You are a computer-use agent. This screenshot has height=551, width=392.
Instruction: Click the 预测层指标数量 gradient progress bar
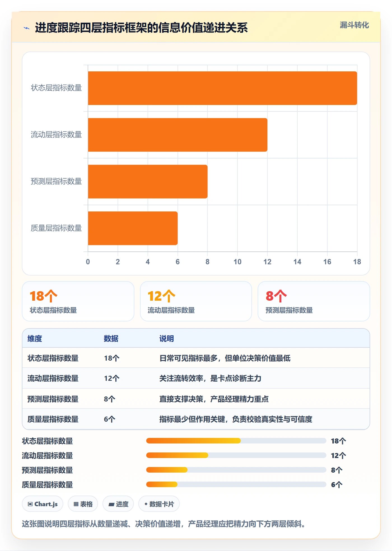(x=236, y=470)
